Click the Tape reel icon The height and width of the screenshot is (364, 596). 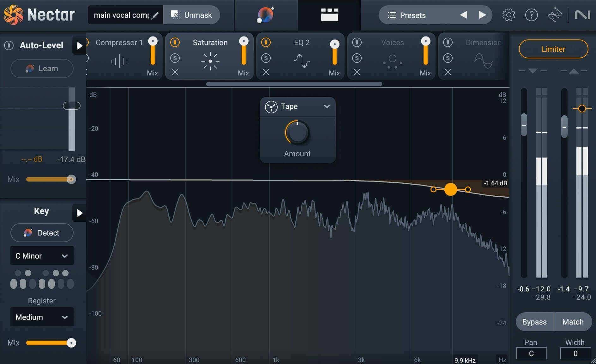[x=271, y=107]
